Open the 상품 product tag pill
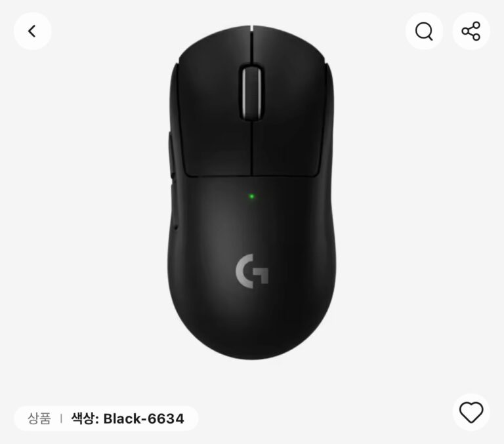Screen dimensions: 504x444 106,418
